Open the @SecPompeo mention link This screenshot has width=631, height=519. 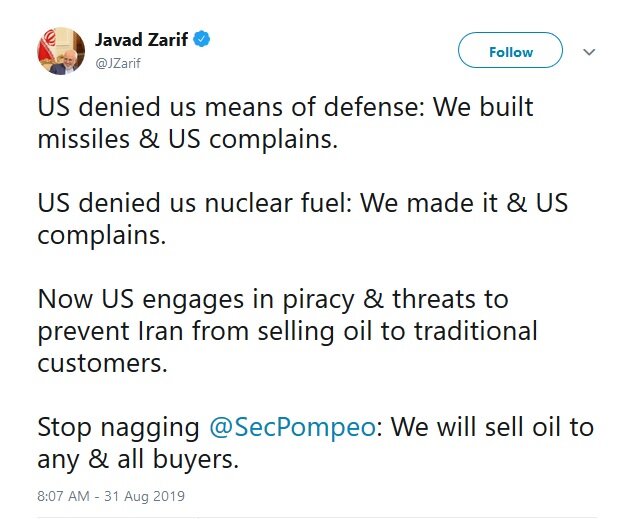tap(294, 427)
